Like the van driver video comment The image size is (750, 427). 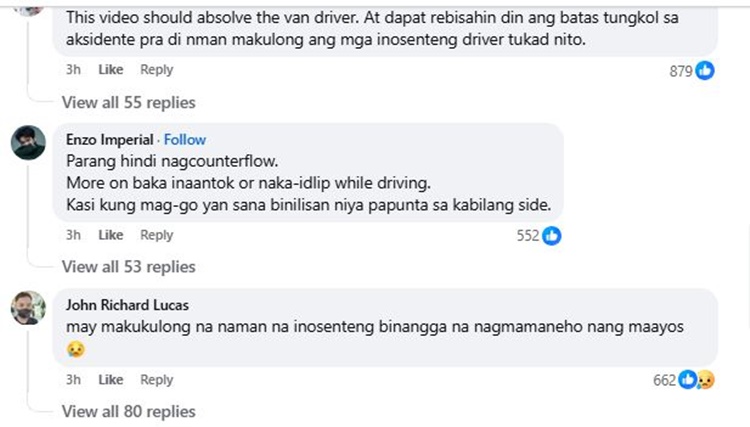click(x=111, y=70)
